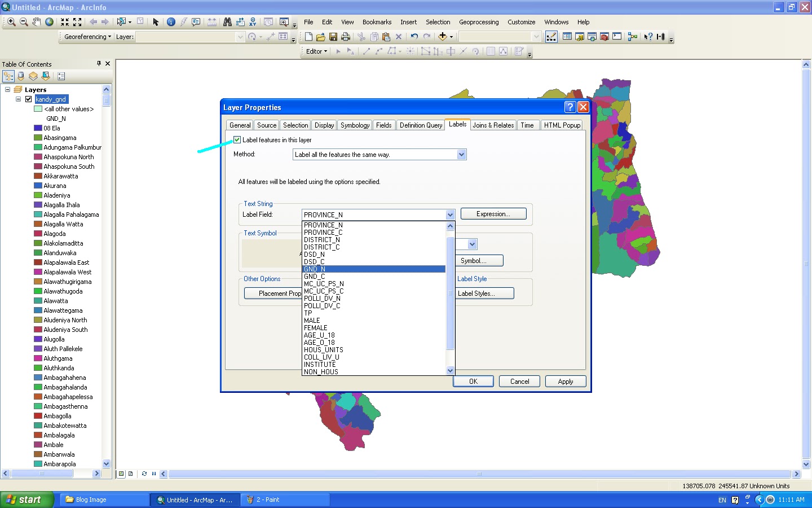Image resolution: width=812 pixels, height=508 pixels.
Task: Select the Zoom In magnifier tool
Action: 12,22
